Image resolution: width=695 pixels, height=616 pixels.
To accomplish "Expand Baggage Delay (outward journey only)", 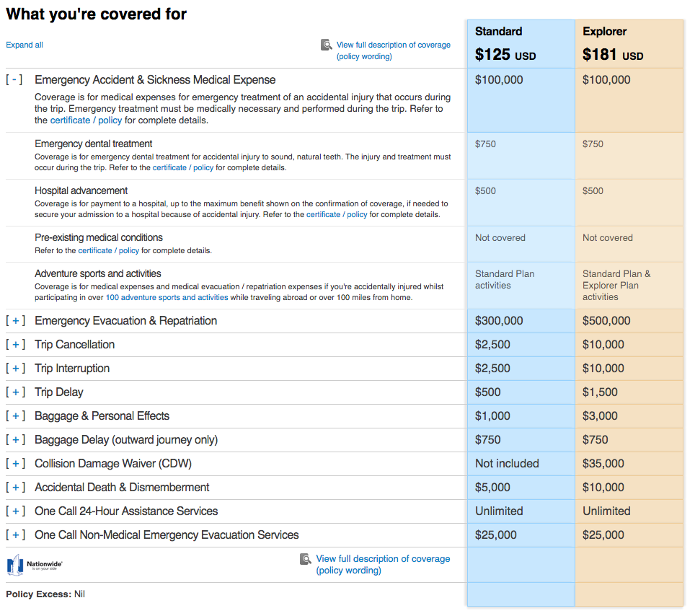I will pyautogui.click(x=14, y=440).
